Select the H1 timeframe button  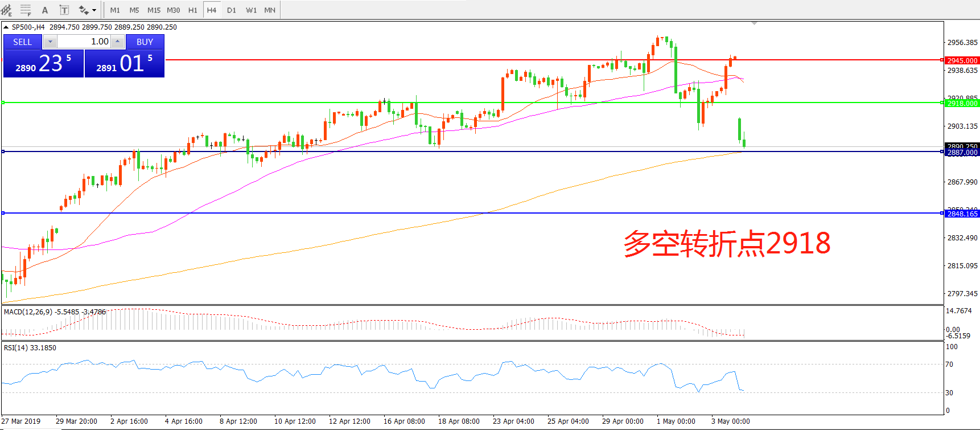[x=192, y=10]
